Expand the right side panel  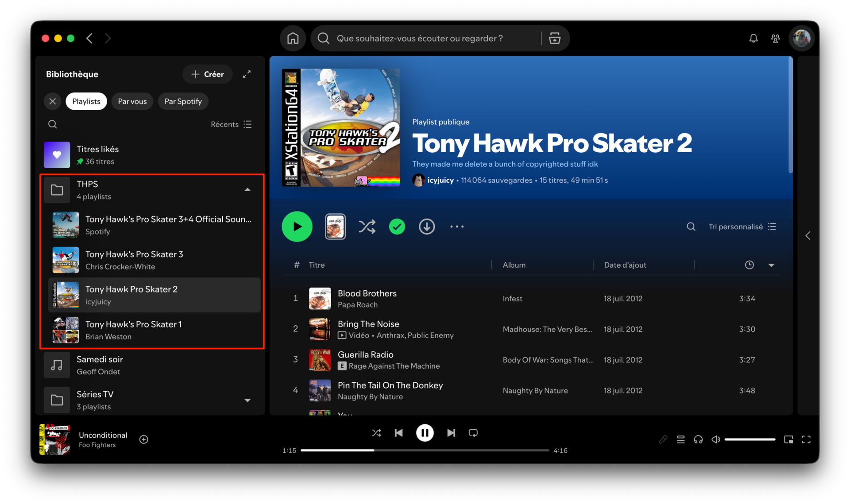coord(808,235)
